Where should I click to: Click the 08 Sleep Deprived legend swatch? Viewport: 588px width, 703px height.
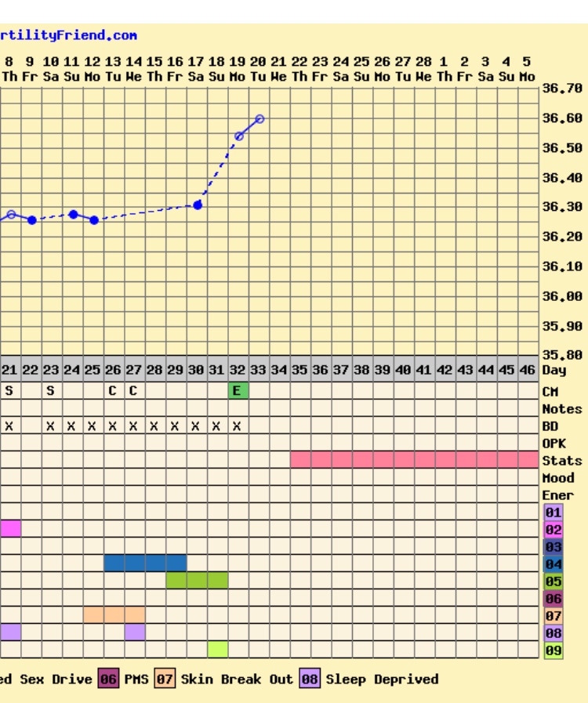(x=310, y=679)
